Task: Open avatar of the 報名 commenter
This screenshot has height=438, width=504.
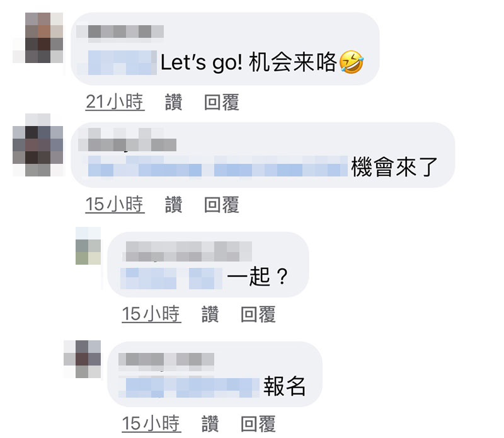Action: coord(83,359)
